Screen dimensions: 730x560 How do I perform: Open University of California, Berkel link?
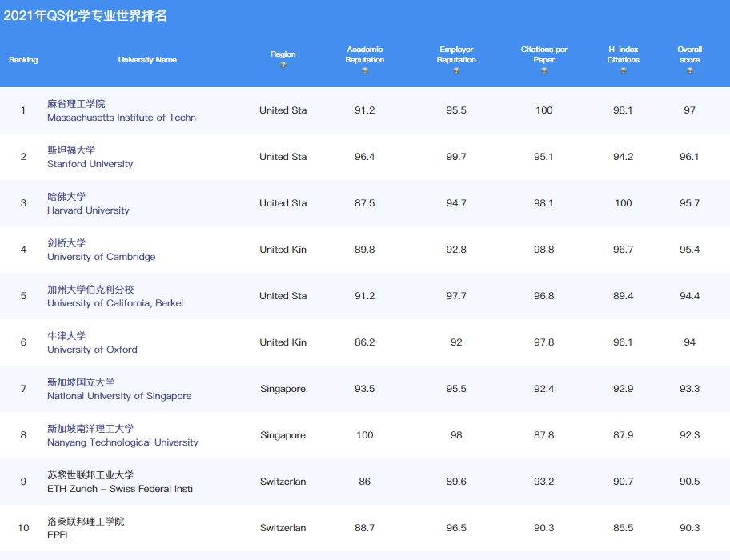pos(115,303)
